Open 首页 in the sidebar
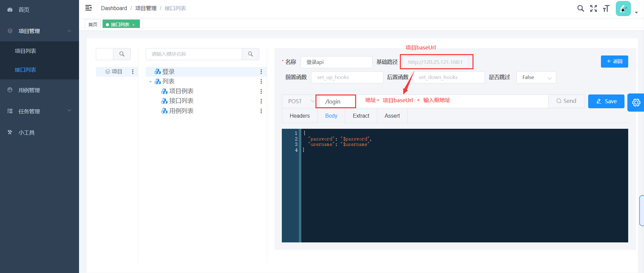 coord(39,10)
